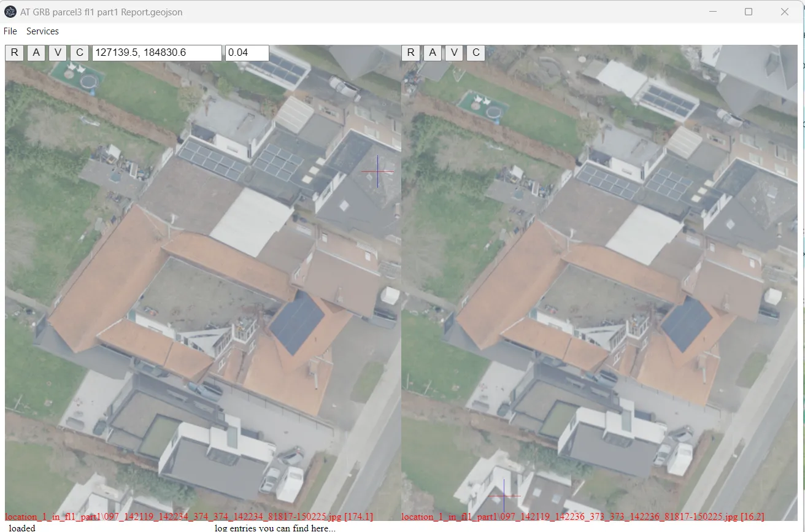Click the "loaded" status text
Screen dimensions: 805x532
point(22,528)
